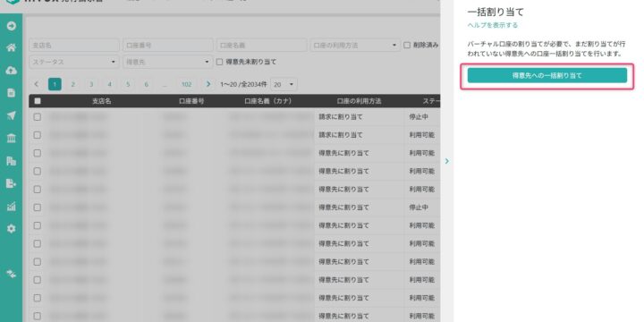The image size is (644, 322).
Task: Go to page 6 in the pagination
Action: pyautogui.click(x=146, y=84)
